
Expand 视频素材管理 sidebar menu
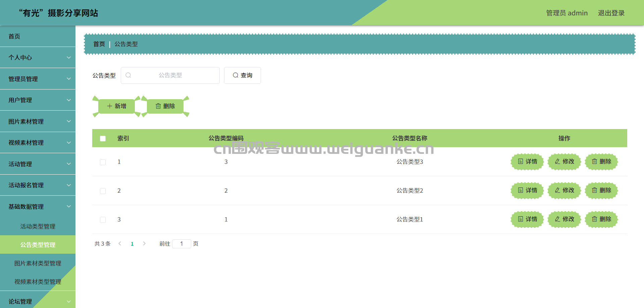coord(38,142)
